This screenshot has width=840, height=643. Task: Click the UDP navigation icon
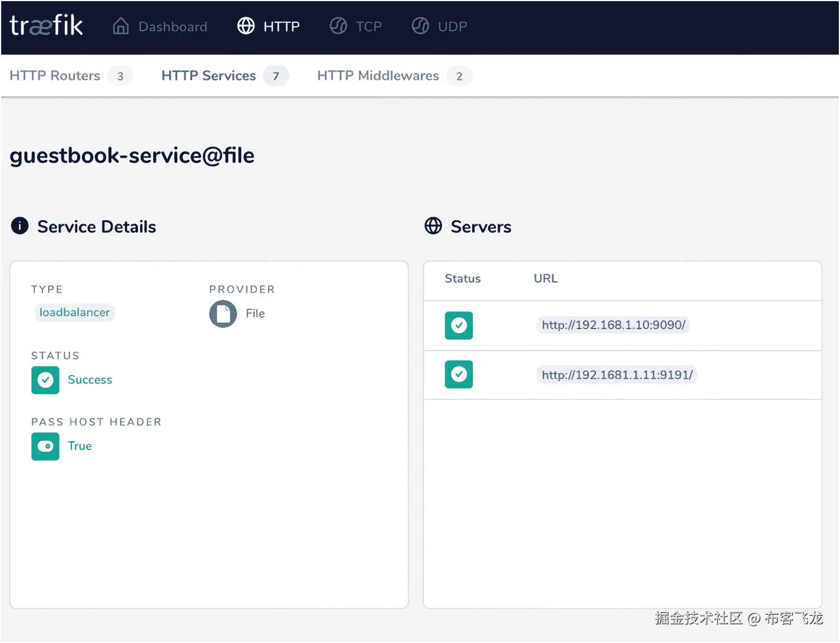(420, 26)
